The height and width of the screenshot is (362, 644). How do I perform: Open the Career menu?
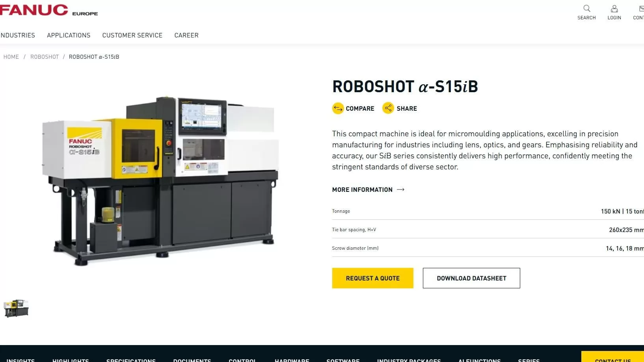pyautogui.click(x=186, y=35)
